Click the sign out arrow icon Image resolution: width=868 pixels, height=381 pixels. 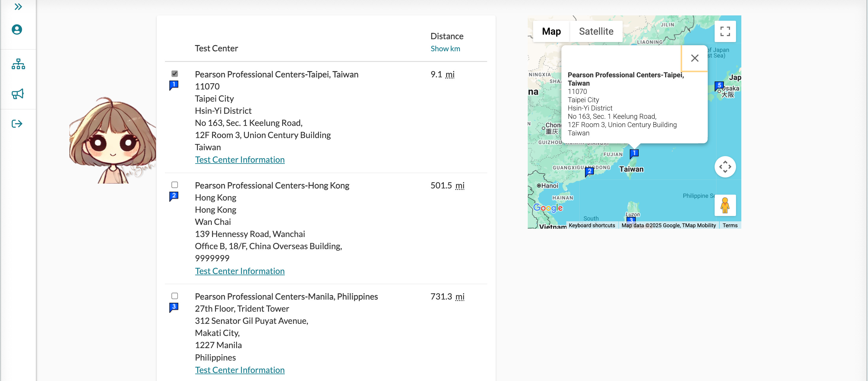point(17,124)
